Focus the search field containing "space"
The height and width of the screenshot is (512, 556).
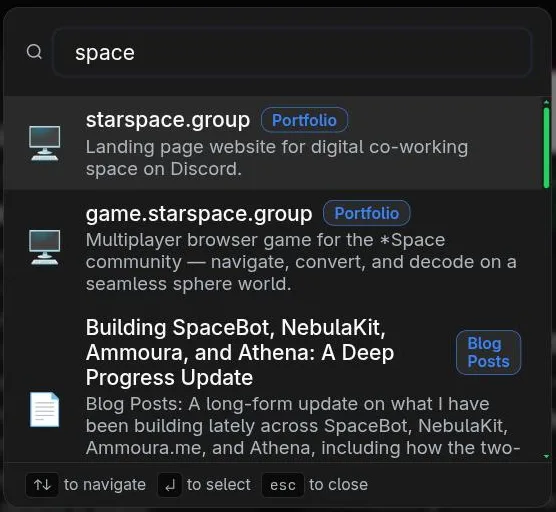click(292, 52)
